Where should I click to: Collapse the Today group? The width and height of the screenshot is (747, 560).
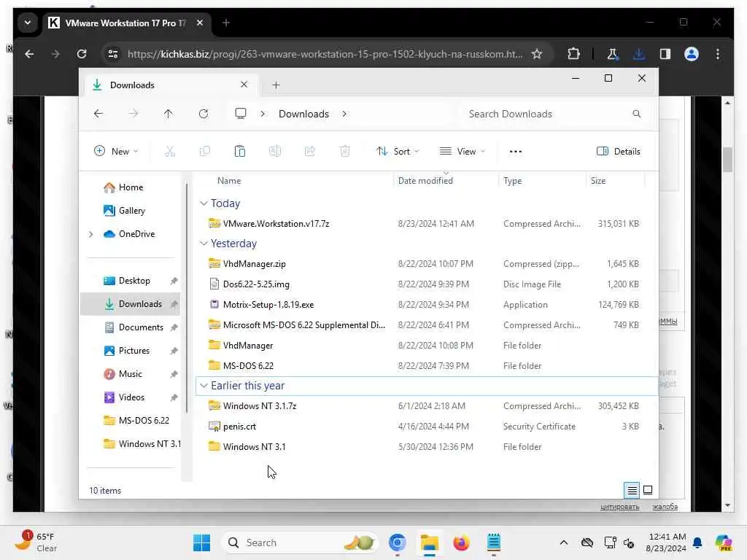pyautogui.click(x=204, y=203)
